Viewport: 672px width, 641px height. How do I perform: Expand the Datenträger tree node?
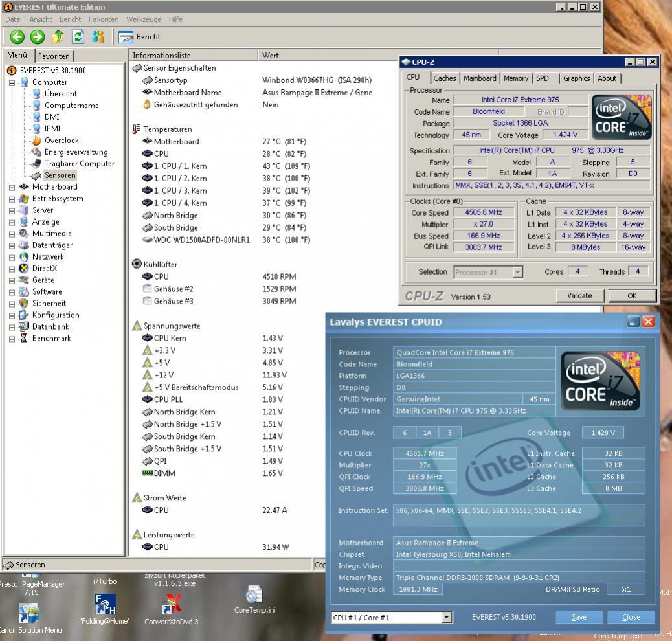point(12,245)
